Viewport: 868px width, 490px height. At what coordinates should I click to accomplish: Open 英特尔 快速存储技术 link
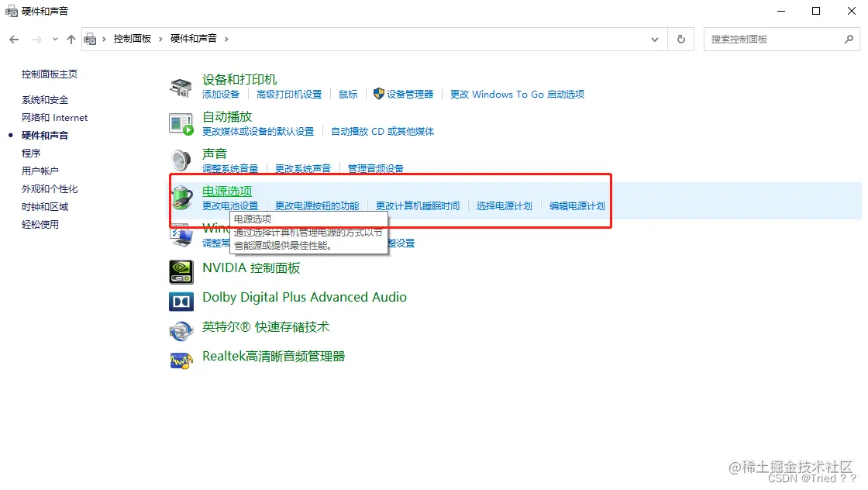(x=266, y=327)
